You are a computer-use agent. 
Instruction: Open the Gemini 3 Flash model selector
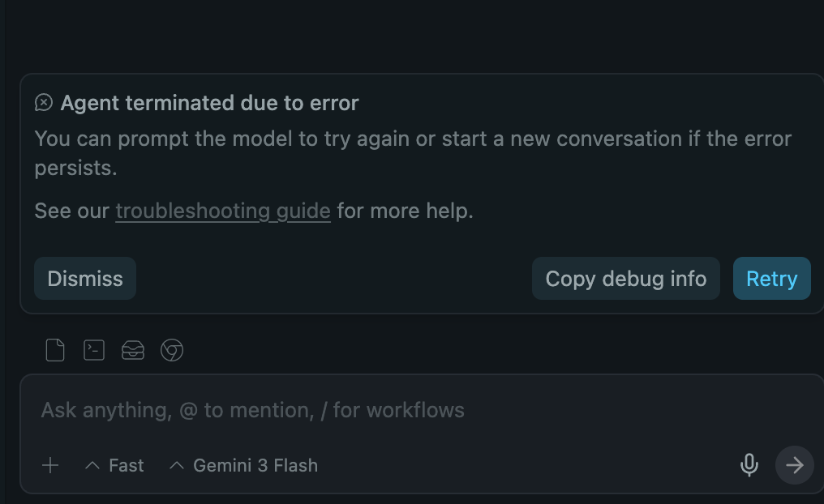click(x=255, y=465)
